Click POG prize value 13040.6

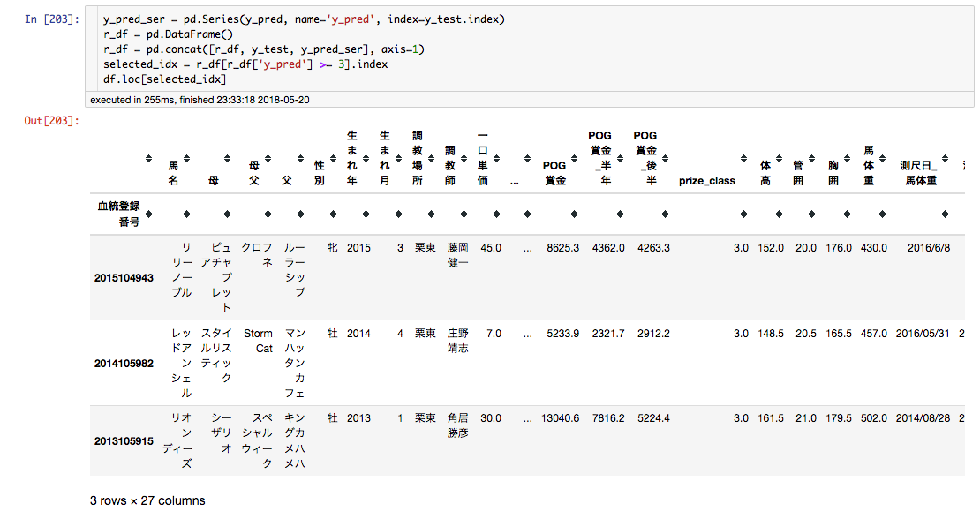560,418
